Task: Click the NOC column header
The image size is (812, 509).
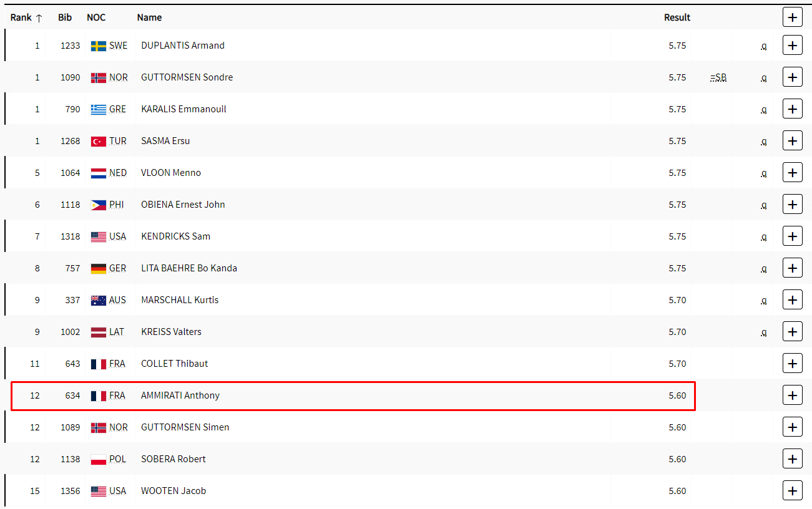Action: pyautogui.click(x=96, y=17)
